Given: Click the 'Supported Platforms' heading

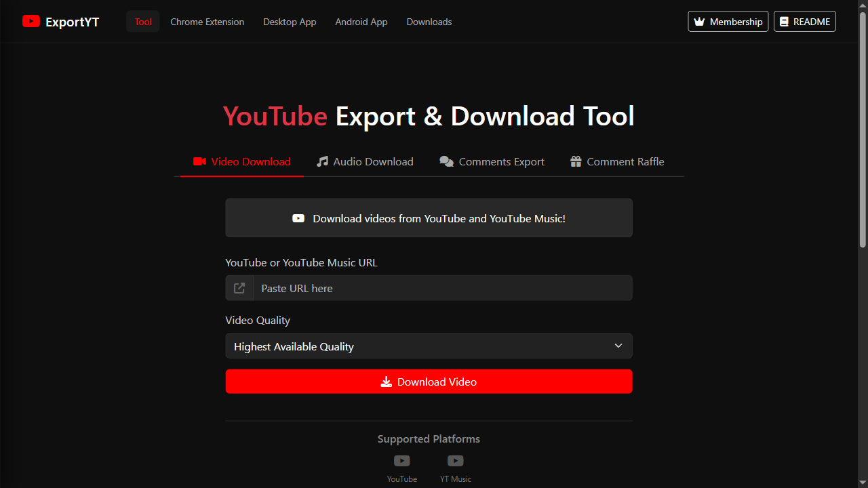Looking at the screenshot, I should [429, 439].
